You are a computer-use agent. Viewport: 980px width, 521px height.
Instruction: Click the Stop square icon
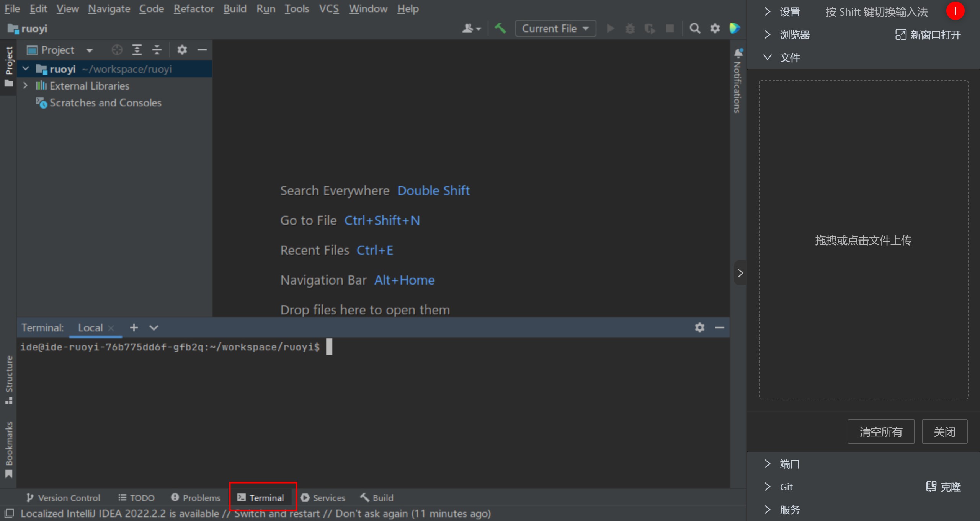[670, 28]
